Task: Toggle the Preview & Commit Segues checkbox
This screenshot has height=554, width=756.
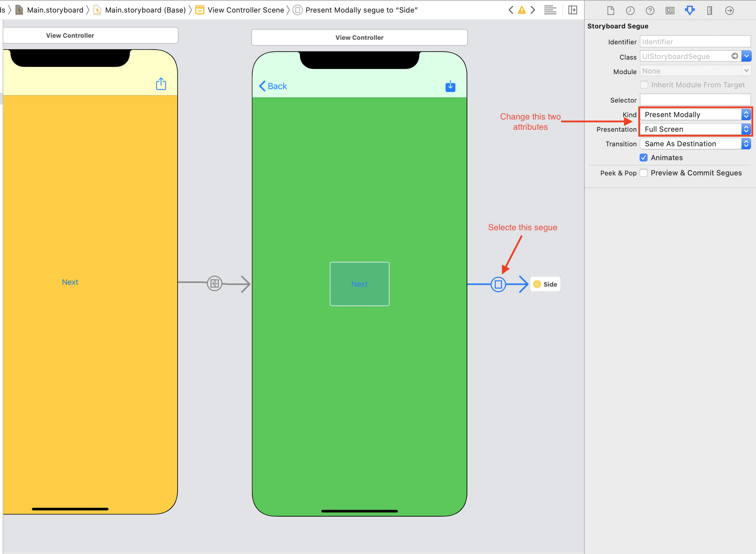Action: pyautogui.click(x=645, y=172)
